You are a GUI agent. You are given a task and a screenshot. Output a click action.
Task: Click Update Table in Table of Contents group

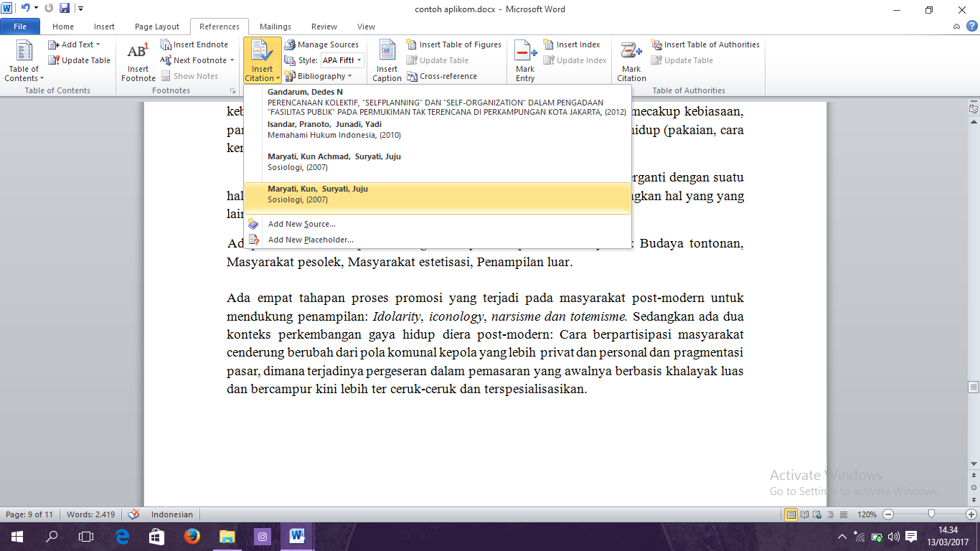pyautogui.click(x=79, y=60)
